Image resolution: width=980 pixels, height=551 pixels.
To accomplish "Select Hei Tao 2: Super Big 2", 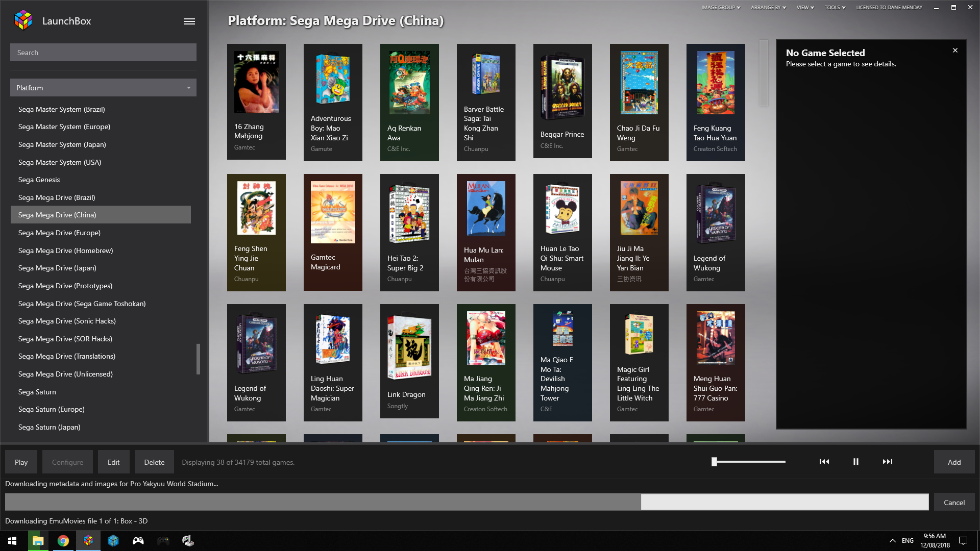I will pos(409,233).
